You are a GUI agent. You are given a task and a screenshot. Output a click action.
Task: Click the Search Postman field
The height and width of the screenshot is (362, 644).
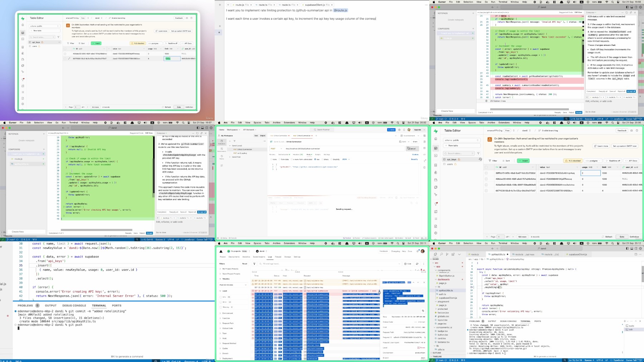coord(322,130)
